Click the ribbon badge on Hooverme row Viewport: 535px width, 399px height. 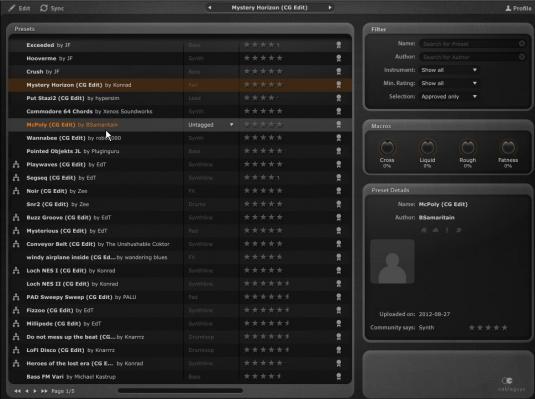pyautogui.click(x=338, y=58)
